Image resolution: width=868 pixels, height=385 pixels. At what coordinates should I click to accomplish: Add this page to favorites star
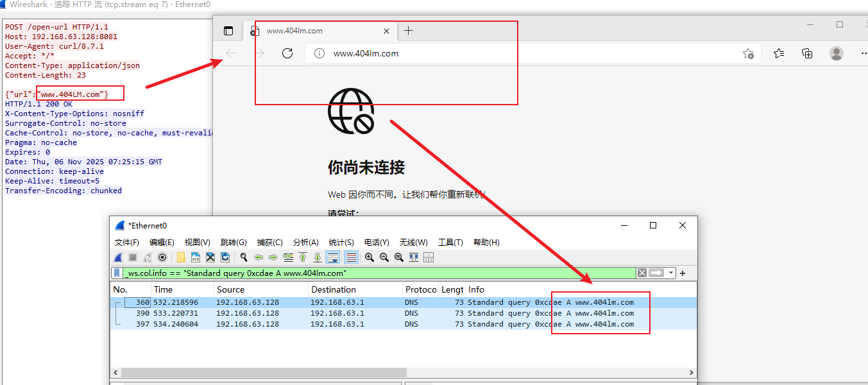(748, 53)
